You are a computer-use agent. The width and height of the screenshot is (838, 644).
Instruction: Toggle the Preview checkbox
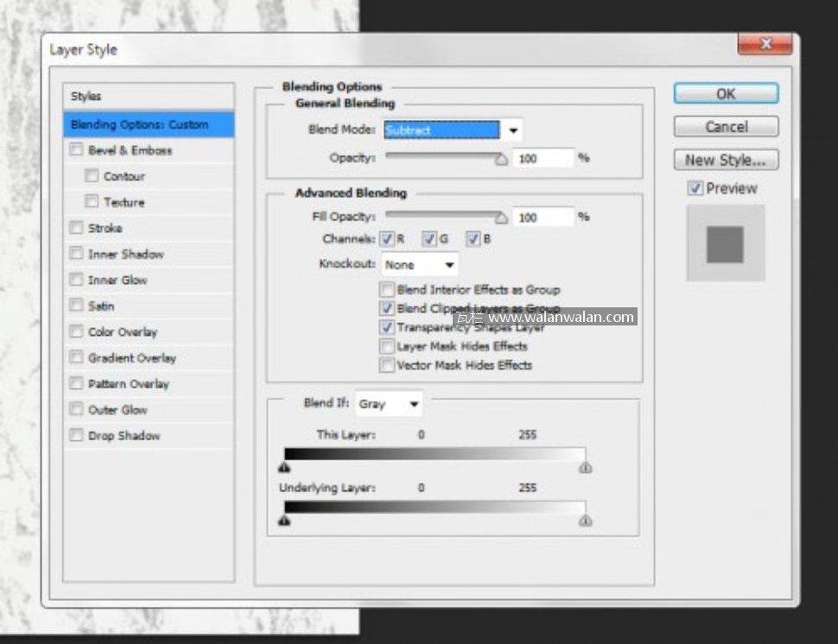[695, 188]
